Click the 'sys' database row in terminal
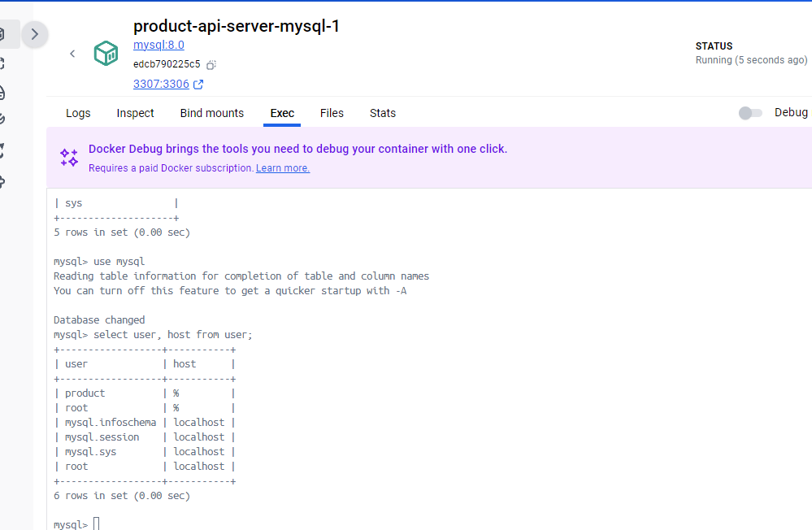 (x=116, y=203)
